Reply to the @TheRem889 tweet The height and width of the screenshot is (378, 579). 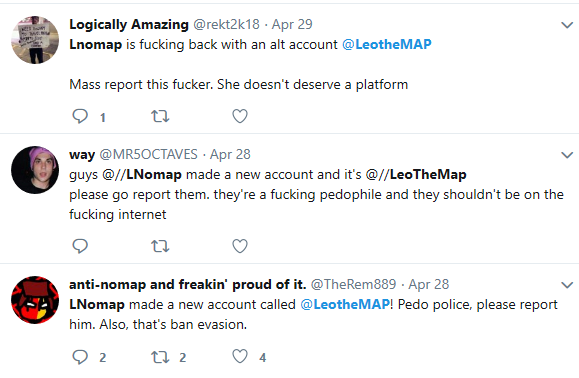[80, 357]
